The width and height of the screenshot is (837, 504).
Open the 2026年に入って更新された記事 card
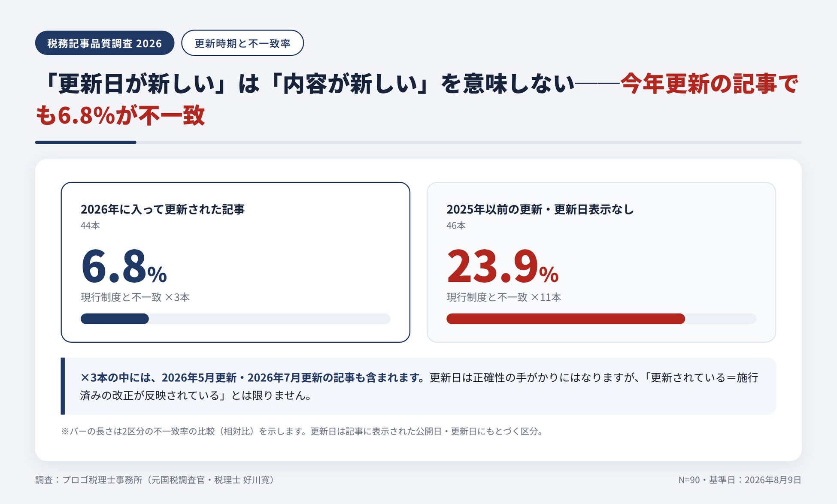point(236,262)
